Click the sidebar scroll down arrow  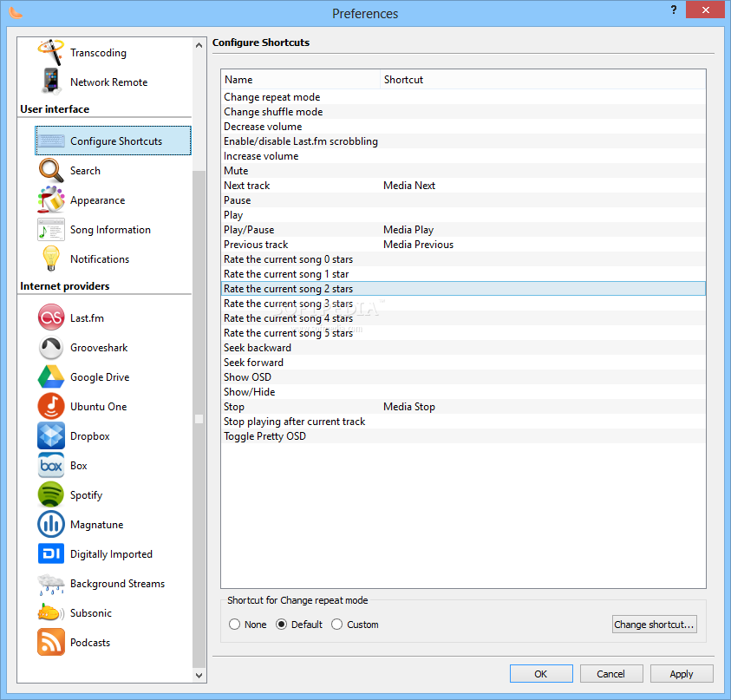(x=199, y=676)
